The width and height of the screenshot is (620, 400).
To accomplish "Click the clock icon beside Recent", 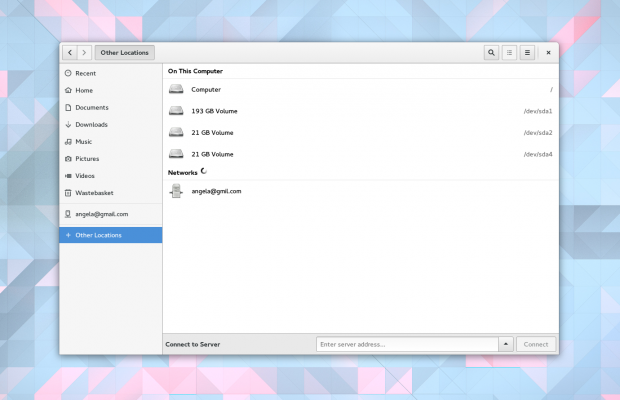I will click(68, 73).
